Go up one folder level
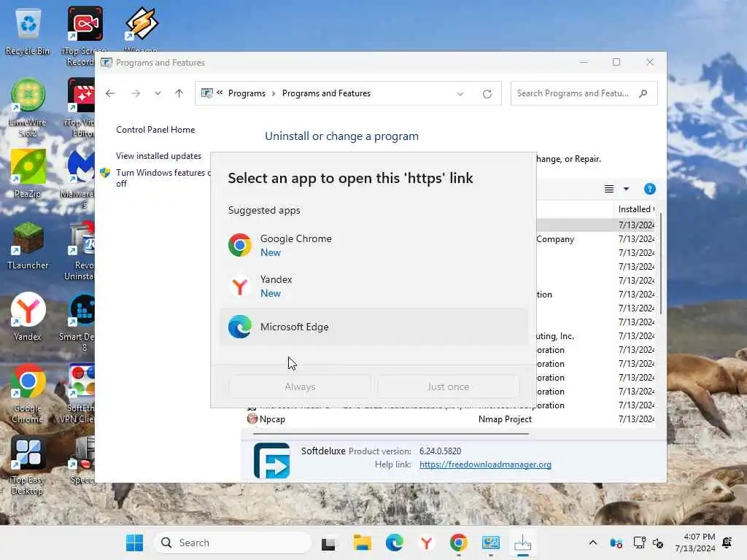This screenshot has width=747, height=560. [179, 93]
